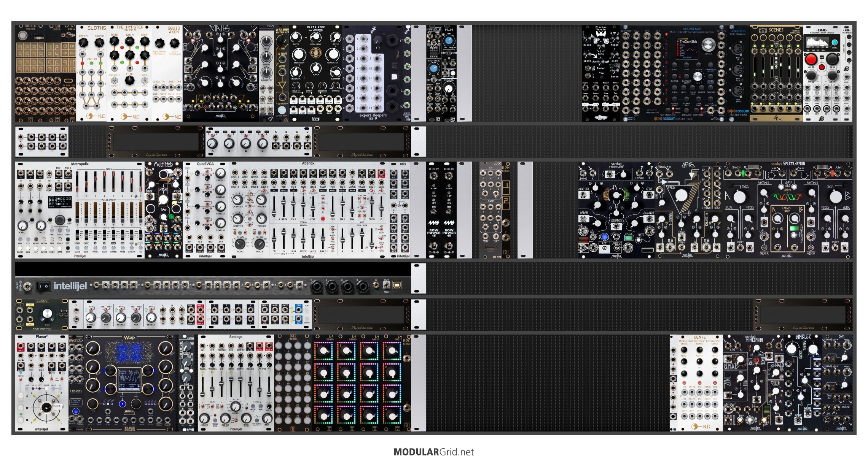Image resolution: width=868 pixels, height=460 pixels.
Task: Click the Electus Versio Blend knob
Action: pos(587,38)
